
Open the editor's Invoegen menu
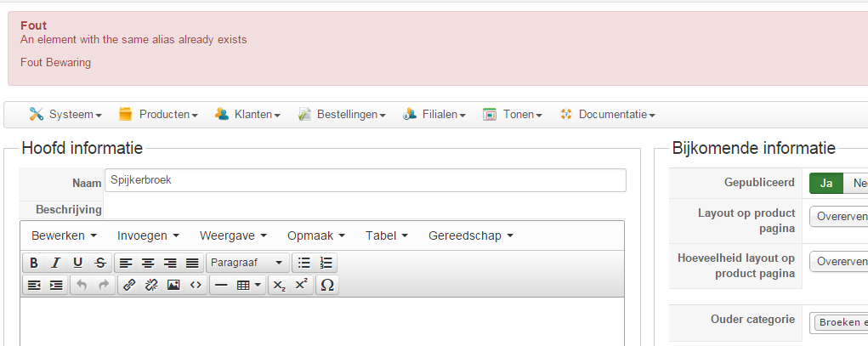(148, 235)
